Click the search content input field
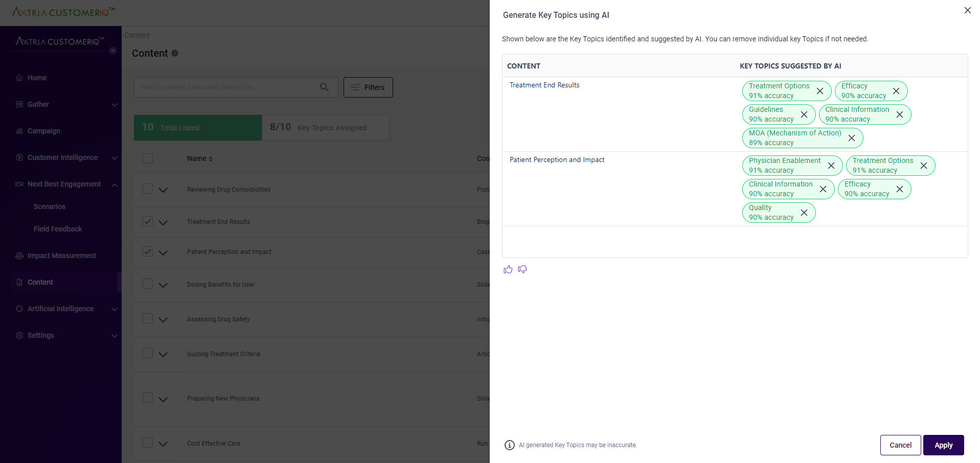 click(x=230, y=87)
